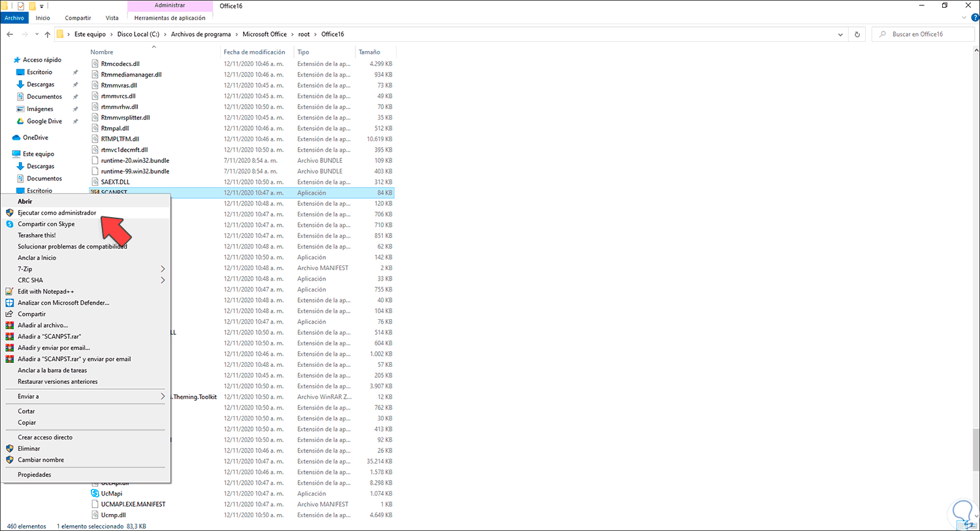Select Restaurar versiones anteriores
This screenshot has width=980, height=531.
coord(57,381)
